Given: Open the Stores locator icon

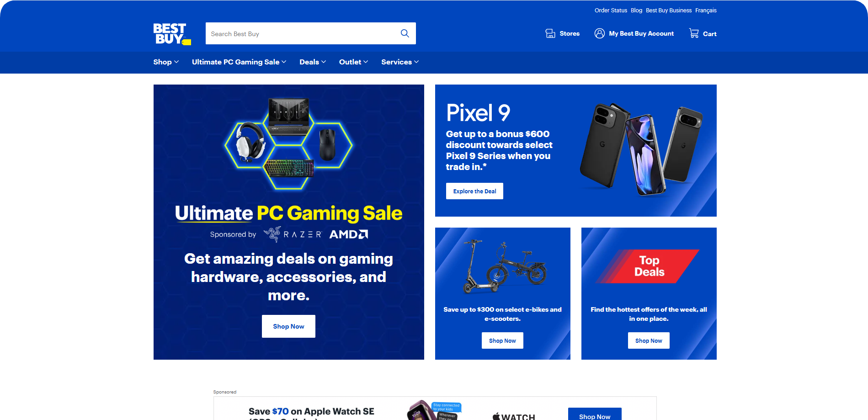Looking at the screenshot, I should (x=550, y=33).
